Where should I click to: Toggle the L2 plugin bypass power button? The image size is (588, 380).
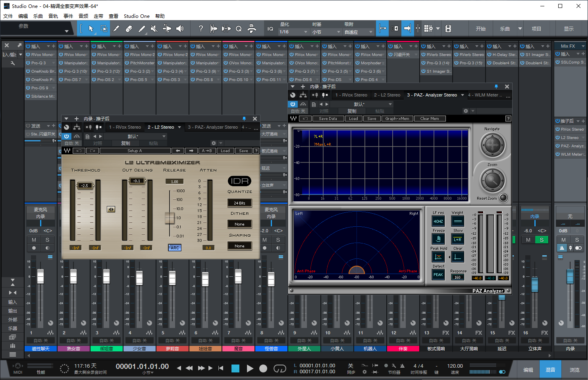tap(66, 136)
